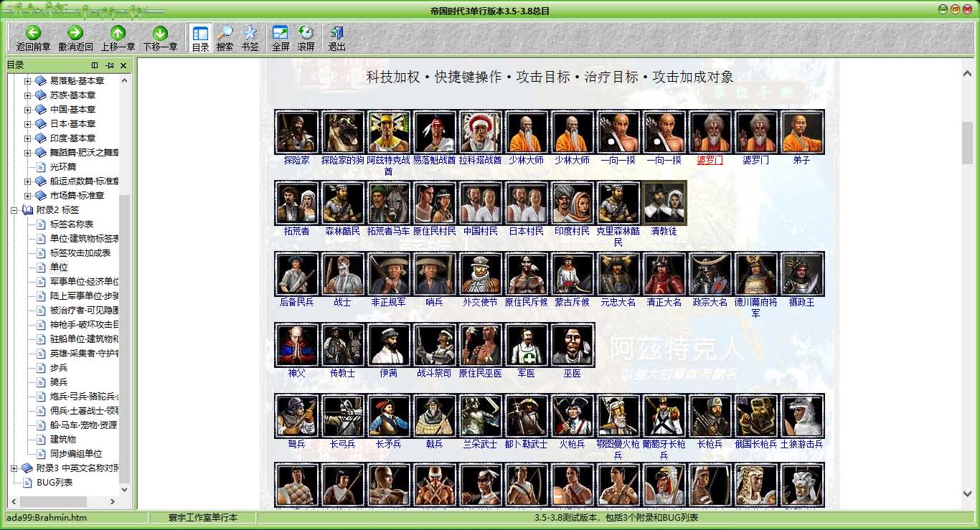This screenshot has width=980, height=530.
Task: Click the 摄政王 portrait icon
Action: click(x=802, y=274)
